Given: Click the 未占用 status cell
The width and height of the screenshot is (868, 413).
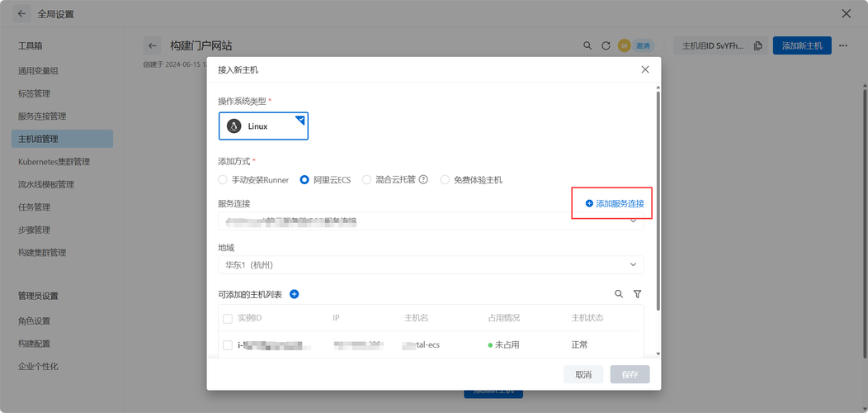Looking at the screenshot, I should 504,344.
